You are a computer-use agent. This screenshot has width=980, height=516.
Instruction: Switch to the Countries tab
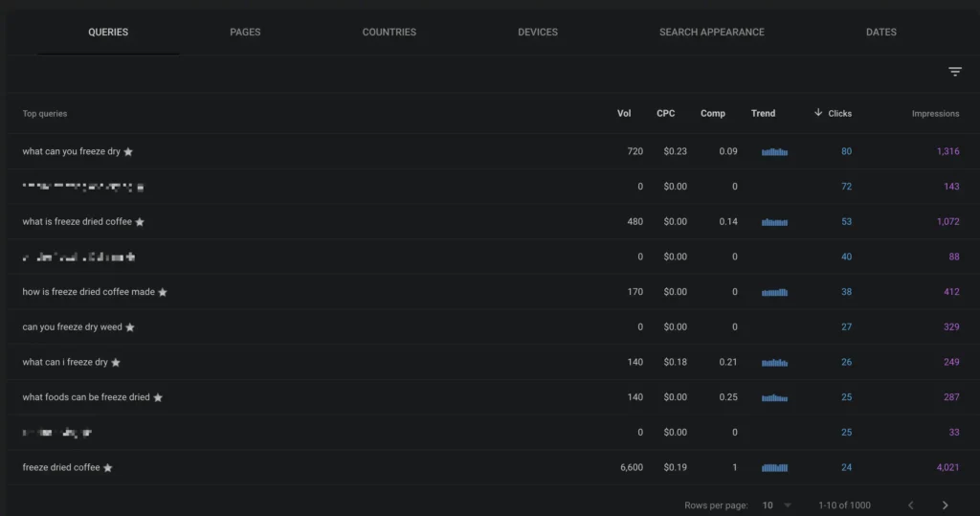point(389,32)
